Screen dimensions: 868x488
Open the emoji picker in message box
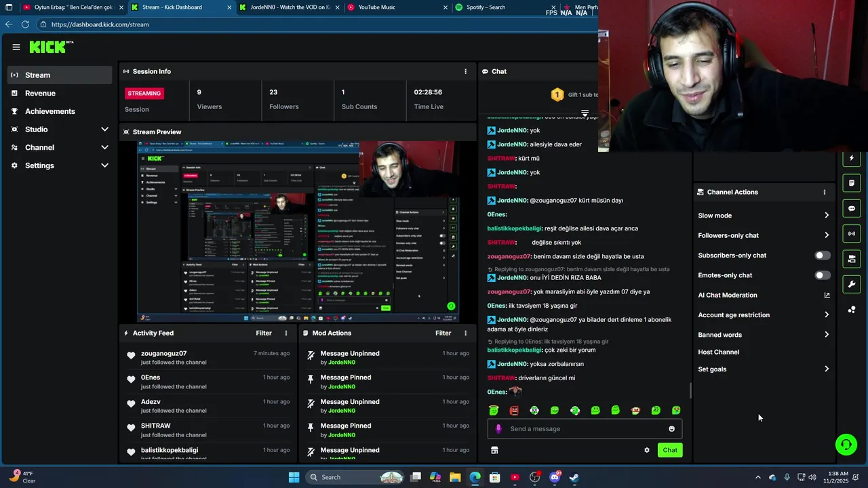pos(672,428)
